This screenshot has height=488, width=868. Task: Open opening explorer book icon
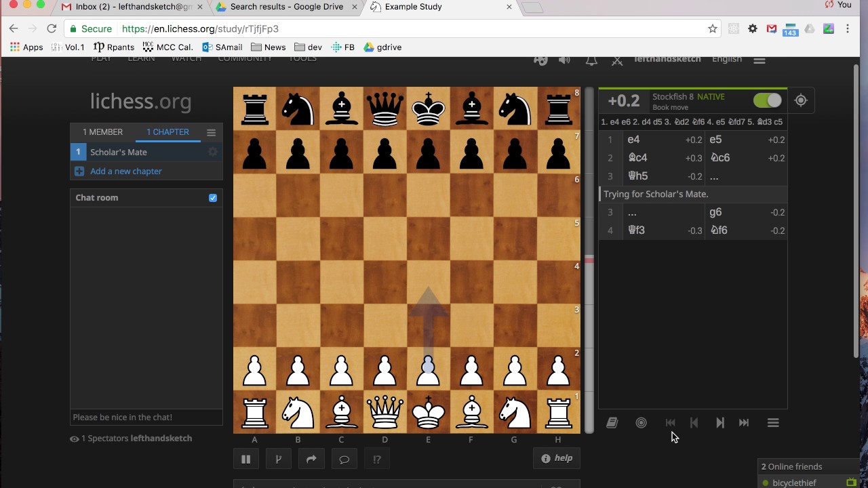click(x=612, y=423)
